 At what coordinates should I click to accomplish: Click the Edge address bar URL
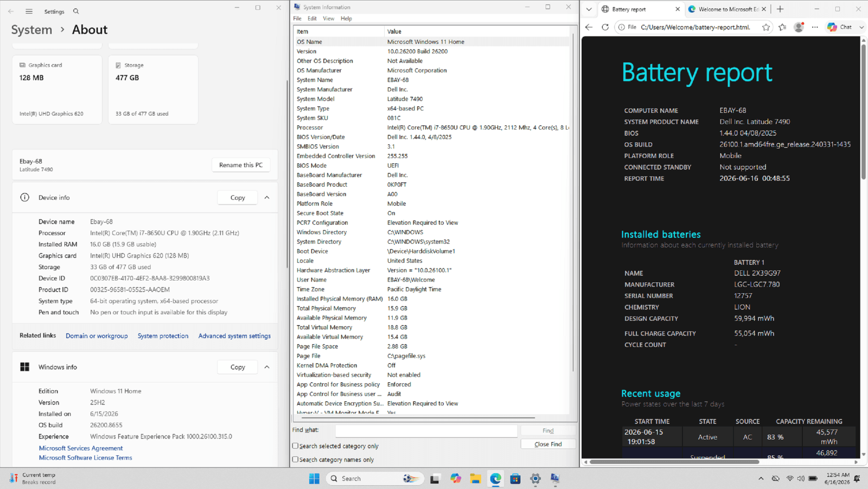click(x=695, y=27)
